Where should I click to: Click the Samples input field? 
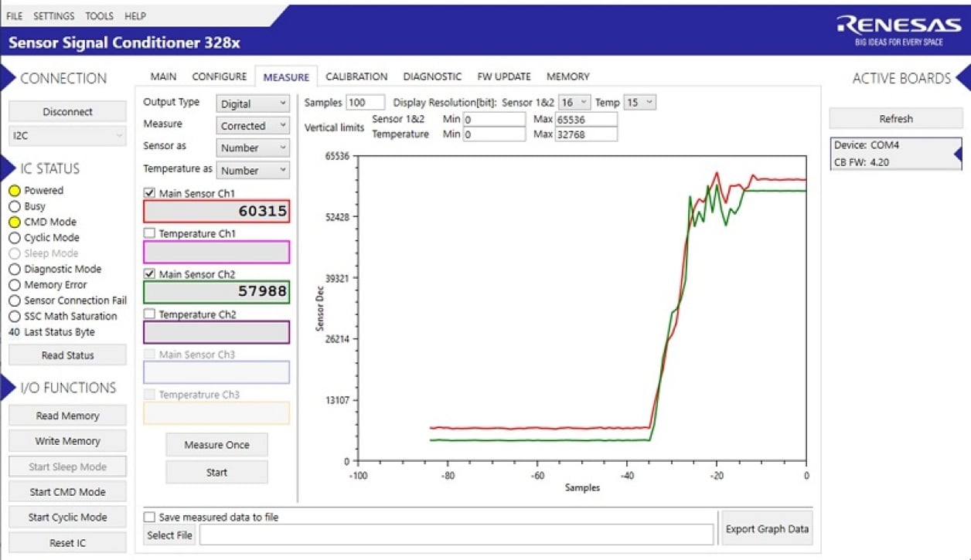pos(364,102)
